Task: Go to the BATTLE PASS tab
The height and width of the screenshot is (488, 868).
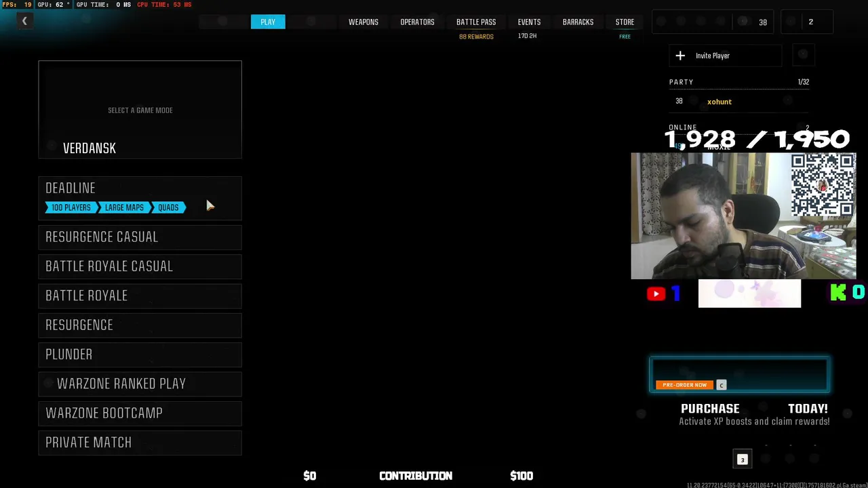Action: point(476,22)
